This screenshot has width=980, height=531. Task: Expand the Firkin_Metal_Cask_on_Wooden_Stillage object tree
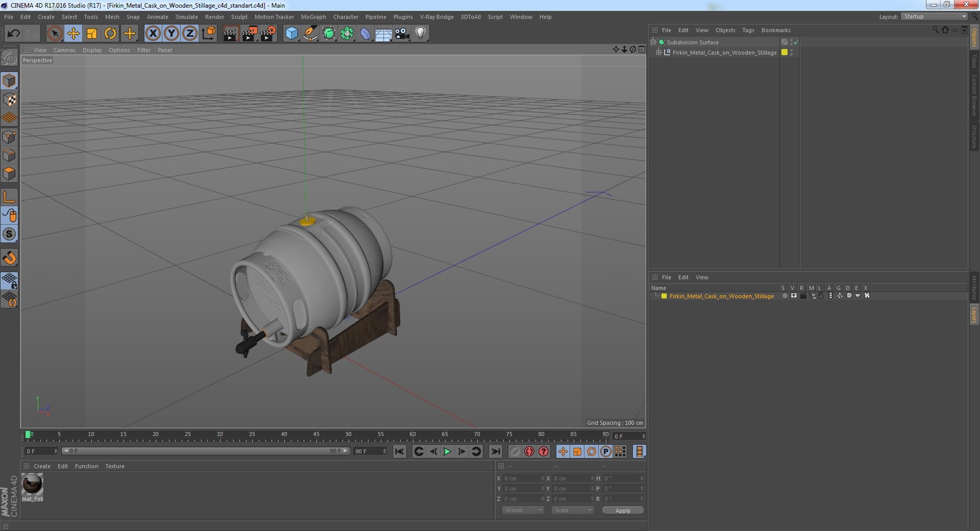point(658,52)
